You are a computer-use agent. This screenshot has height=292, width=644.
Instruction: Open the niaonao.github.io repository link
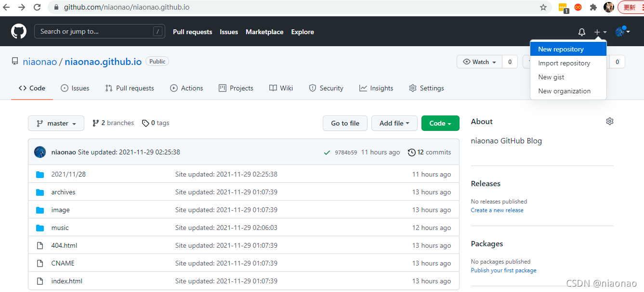pos(103,62)
